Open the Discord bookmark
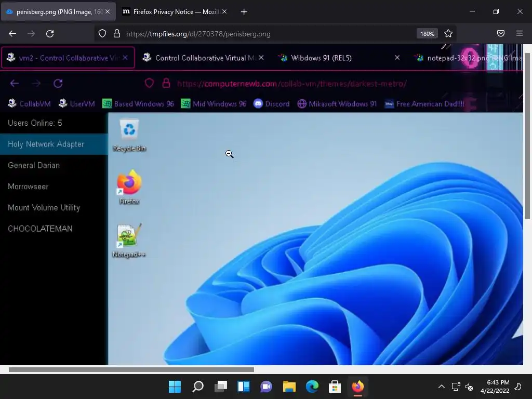 pos(272,104)
